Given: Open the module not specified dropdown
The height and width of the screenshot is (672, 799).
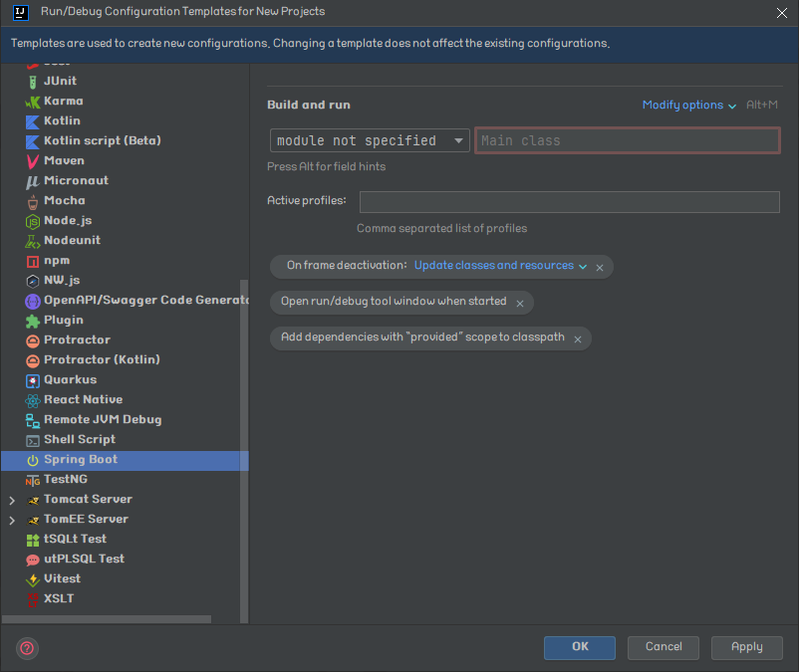Looking at the screenshot, I should pos(370,140).
